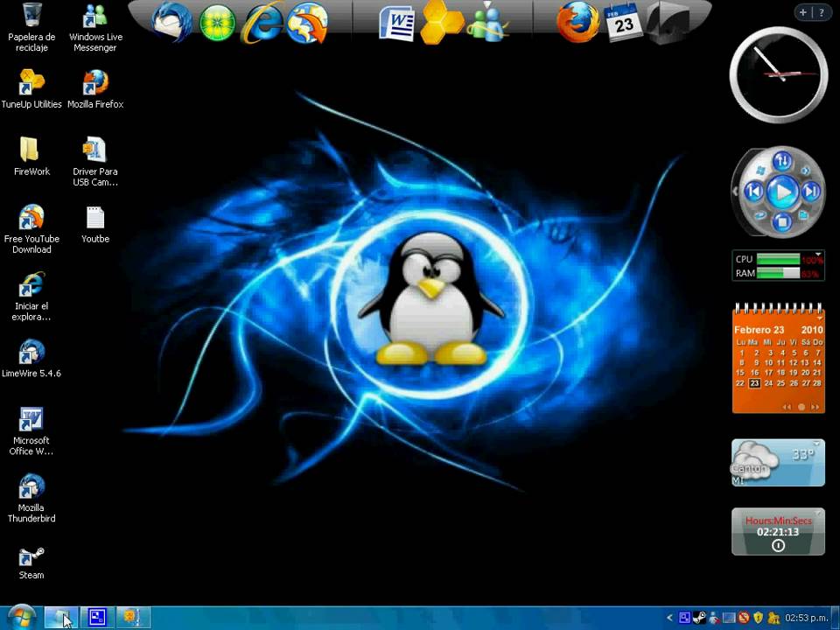Launch Mozilla Thunderbird desktop shortcut
Viewport: 840px width, 630px height.
(x=31, y=498)
